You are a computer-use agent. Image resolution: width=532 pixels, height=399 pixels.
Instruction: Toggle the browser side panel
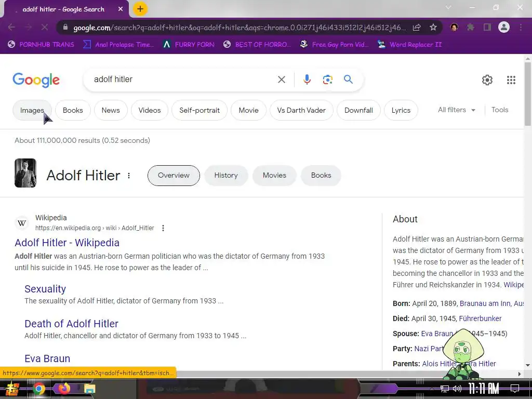click(487, 27)
